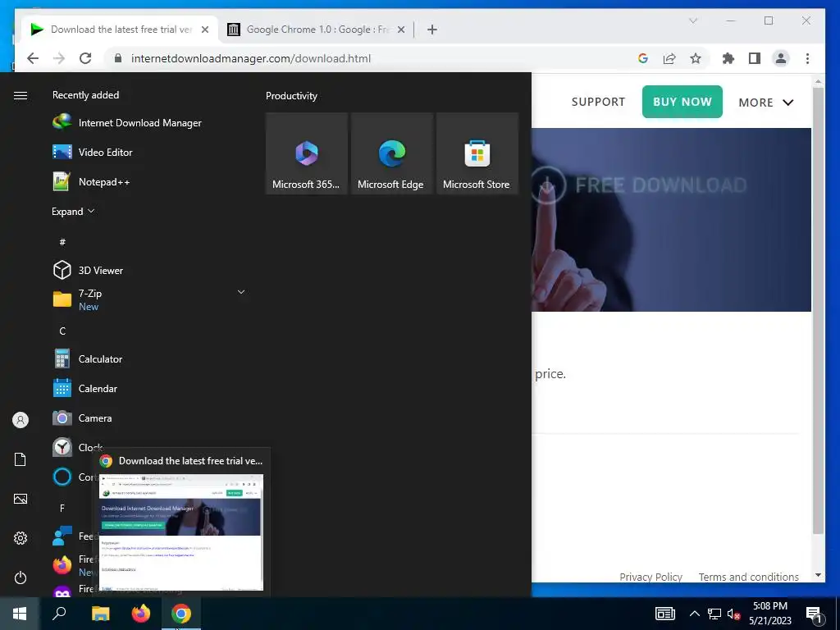840x630 pixels.
Task: Toggle Chrome side panel
Action: tap(755, 58)
